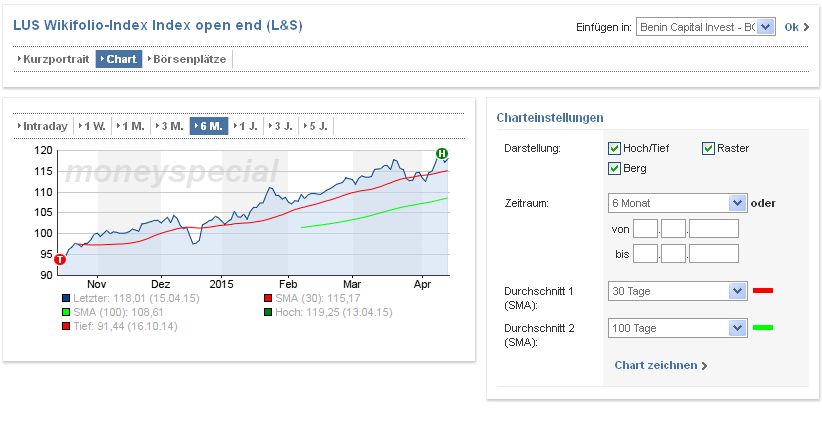Open the Börsenplätze tab
This screenshot has height=421, width=822.
pyautogui.click(x=188, y=59)
